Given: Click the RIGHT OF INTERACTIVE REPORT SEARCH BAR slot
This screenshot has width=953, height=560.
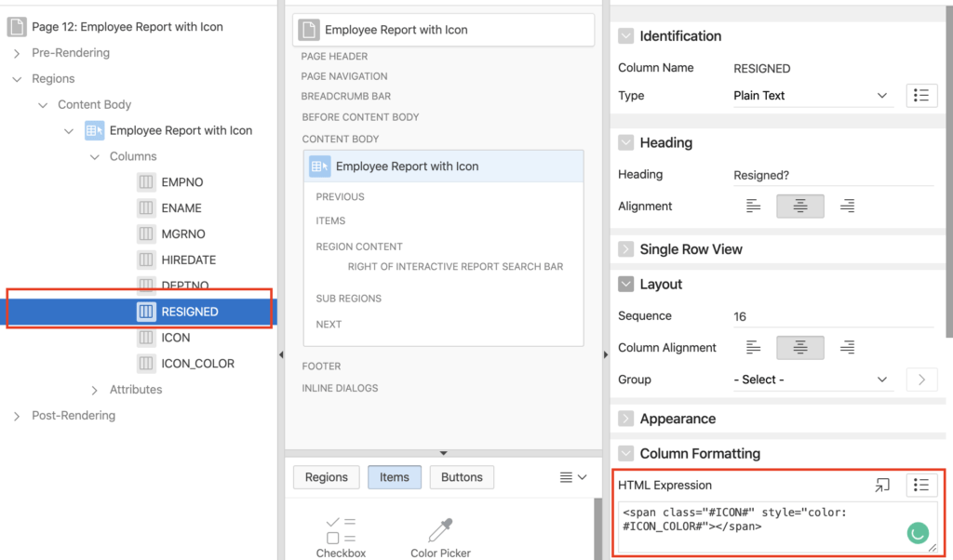Looking at the screenshot, I should pos(455,267).
